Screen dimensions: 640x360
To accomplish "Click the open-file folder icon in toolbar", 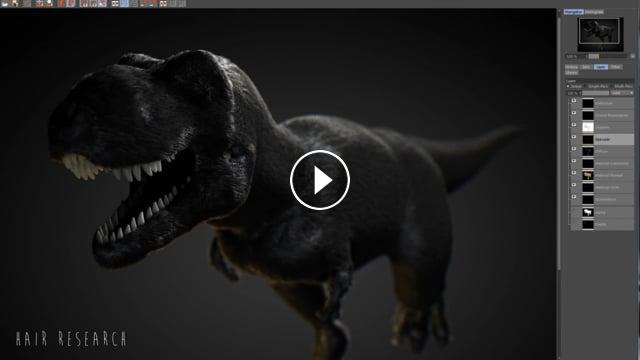I will coord(5,3).
